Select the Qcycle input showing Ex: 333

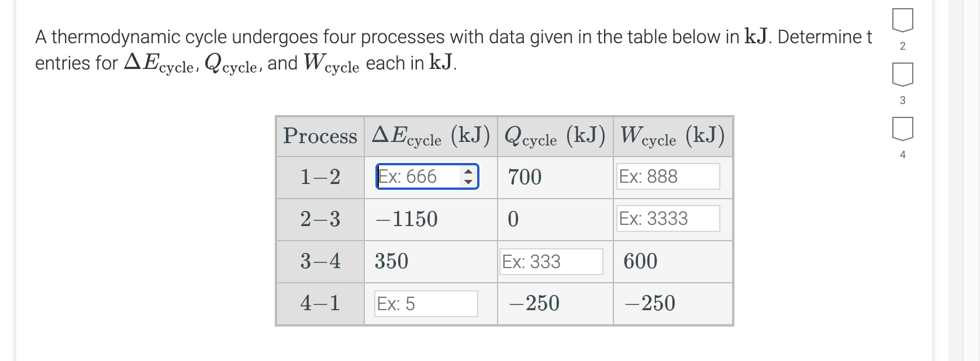[551, 262]
